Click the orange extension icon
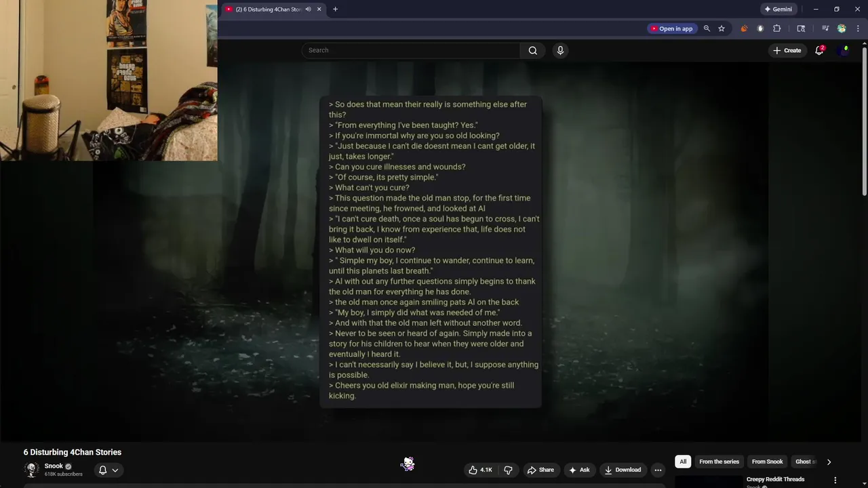Image resolution: width=868 pixels, height=488 pixels. tap(744, 28)
